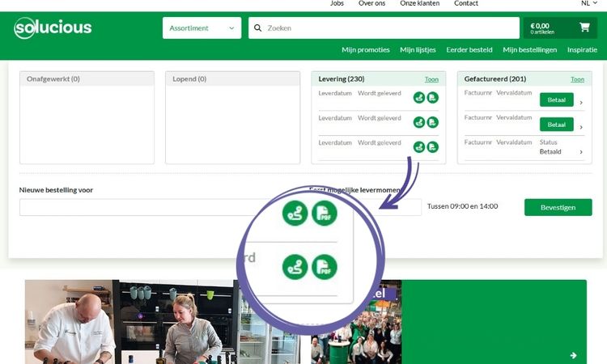This screenshot has height=364, width=607.
Task: Track delivery route in first Levering row
Action: [419, 98]
